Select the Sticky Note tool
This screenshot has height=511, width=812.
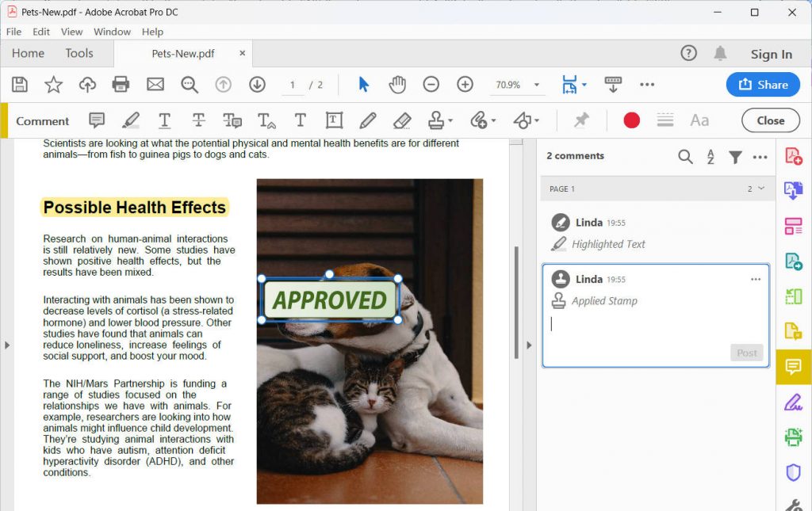click(x=96, y=120)
